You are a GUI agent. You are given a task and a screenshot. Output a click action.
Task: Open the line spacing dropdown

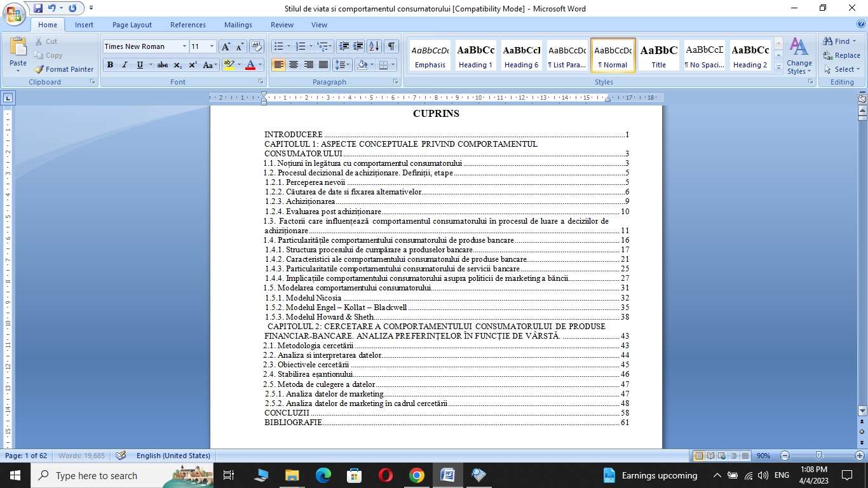point(343,65)
